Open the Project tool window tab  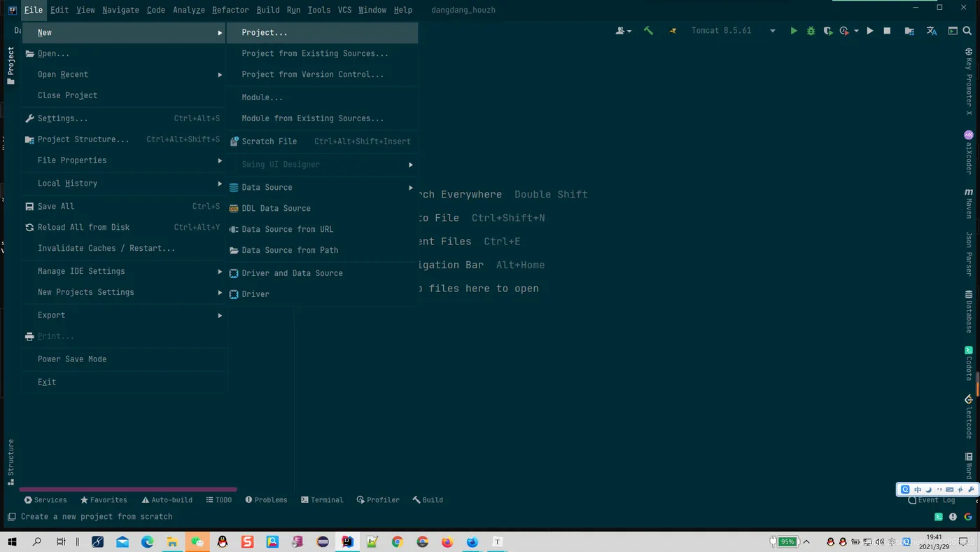(10, 66)
